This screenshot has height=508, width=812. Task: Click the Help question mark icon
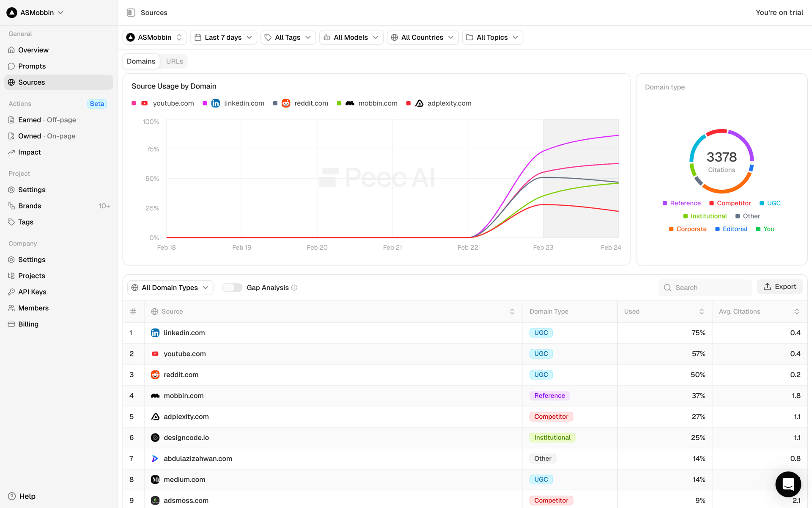(12, 496)
